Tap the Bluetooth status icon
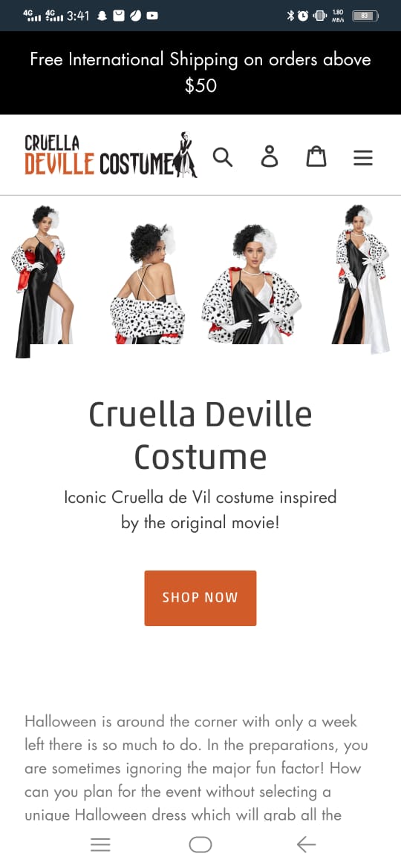 pyautogui.click(x=290, y=16)
